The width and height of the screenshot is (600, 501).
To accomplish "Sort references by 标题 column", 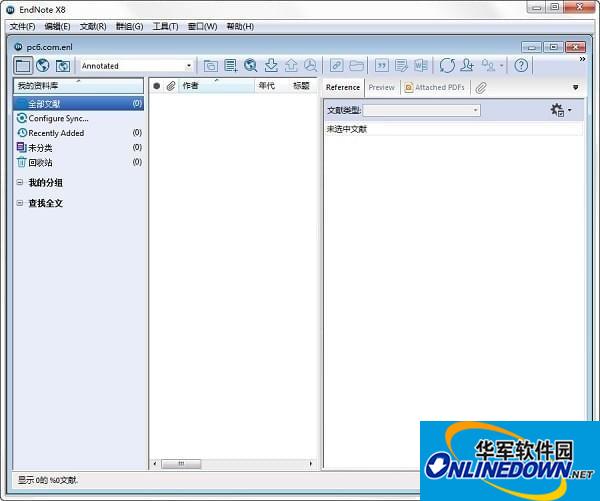I will tap(302, 86).
